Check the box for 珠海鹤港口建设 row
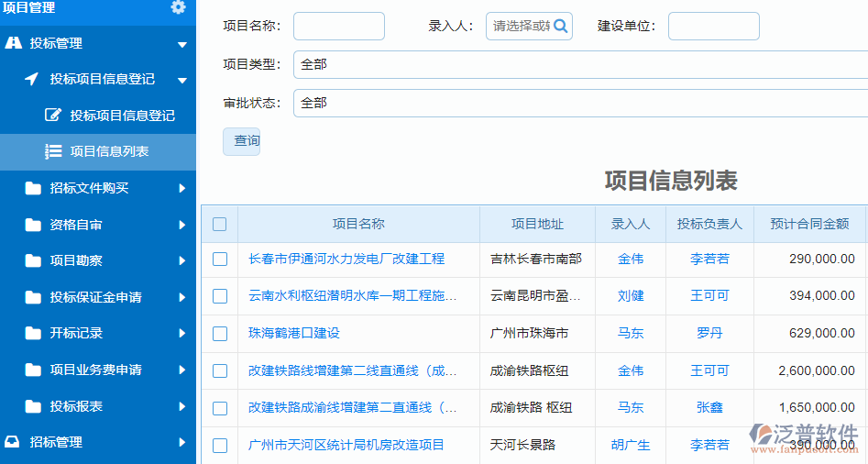 [220, 333]
